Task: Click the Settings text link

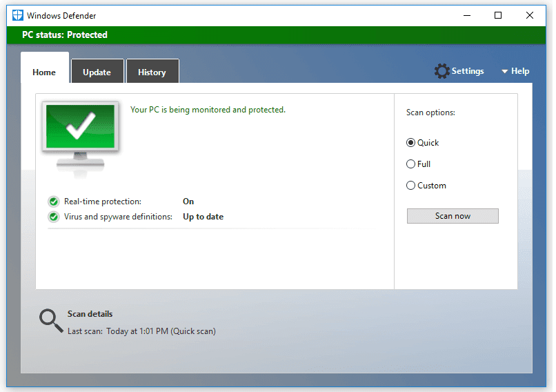Action: click(467, 71)
